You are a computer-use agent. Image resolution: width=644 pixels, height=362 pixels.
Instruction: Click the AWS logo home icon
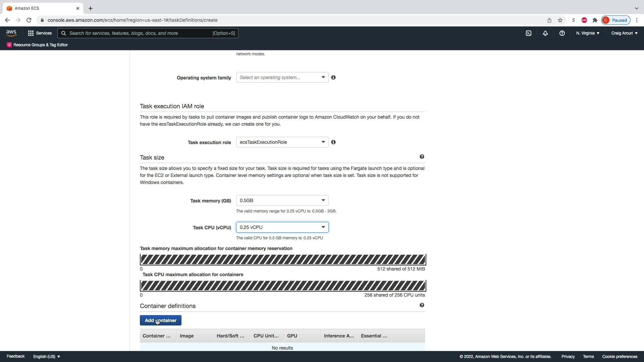tap(11, 33)
